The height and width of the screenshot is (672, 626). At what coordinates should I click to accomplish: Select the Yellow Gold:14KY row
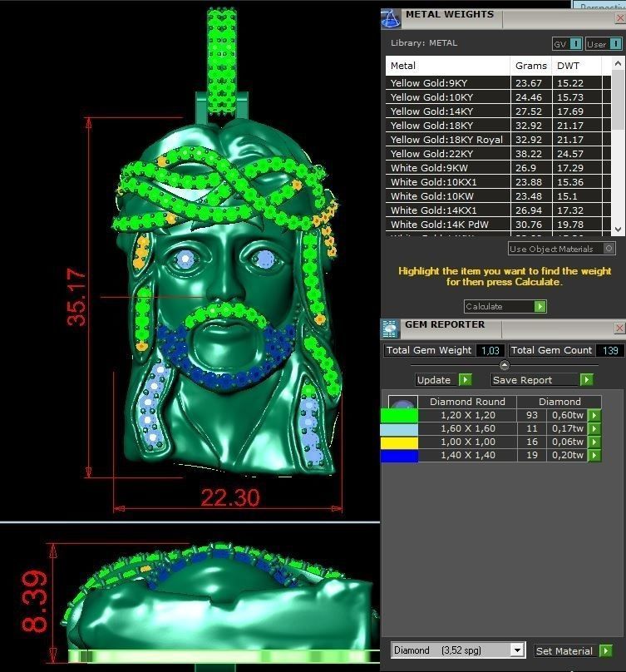498,111
